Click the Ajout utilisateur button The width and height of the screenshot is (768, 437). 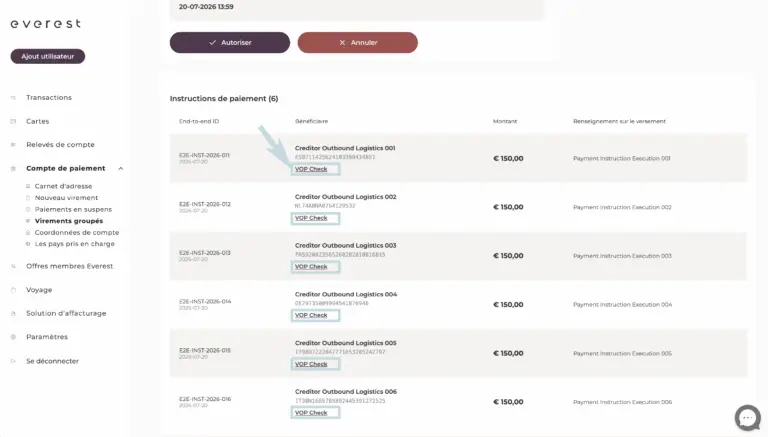pos(48,56)
